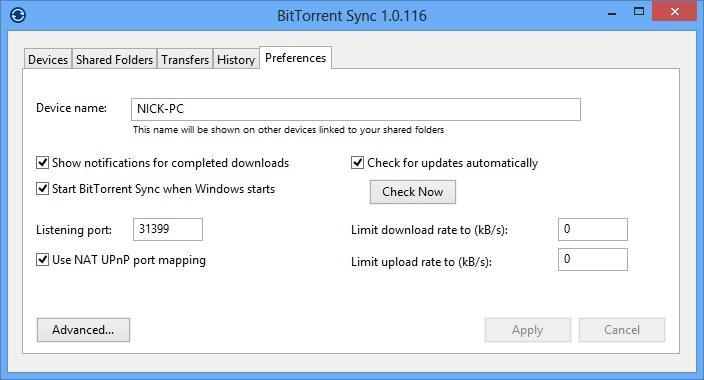Click the Check Now button

[x=413, y=192]
